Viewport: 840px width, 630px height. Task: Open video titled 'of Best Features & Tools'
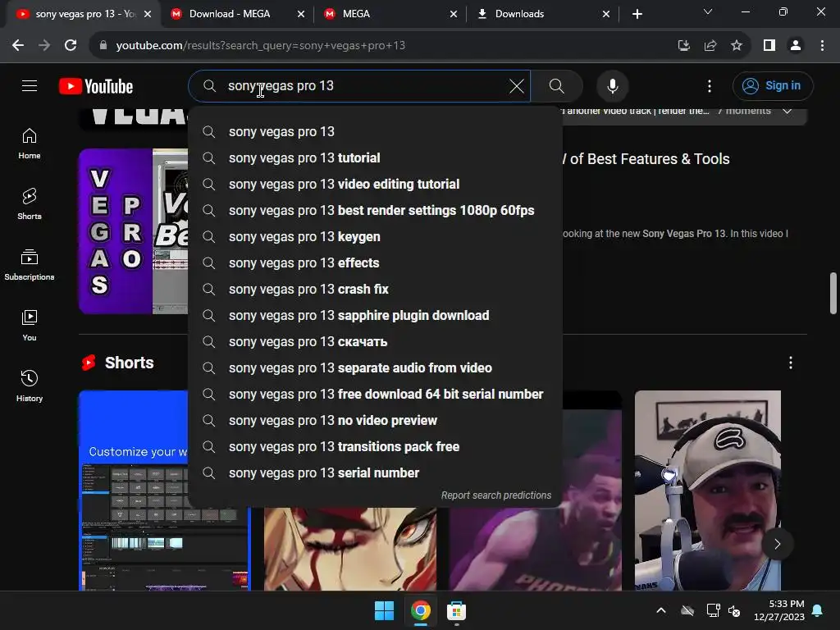pos(646,159)
